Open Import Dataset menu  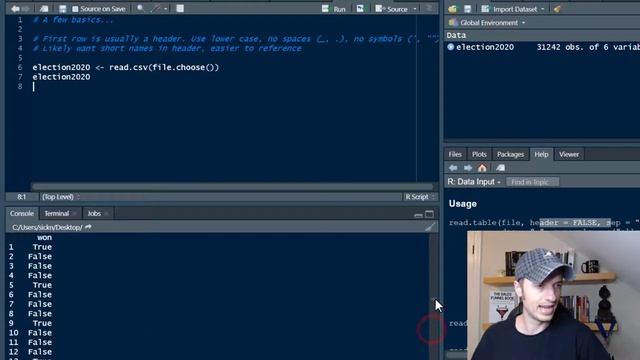point(513,9)
